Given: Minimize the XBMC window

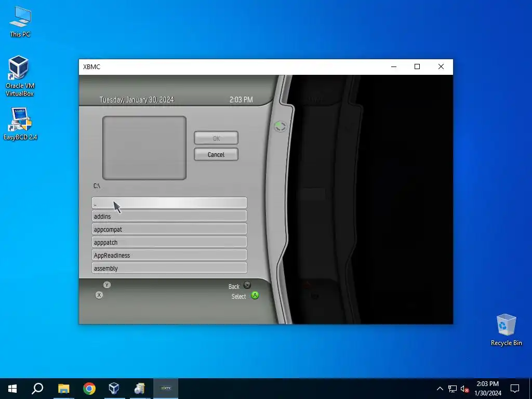Looking at the screenshot, I should (394, 67).
